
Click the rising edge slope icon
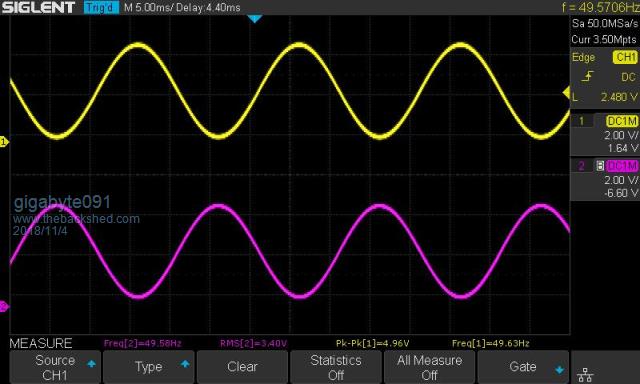(x=587, y=76)
